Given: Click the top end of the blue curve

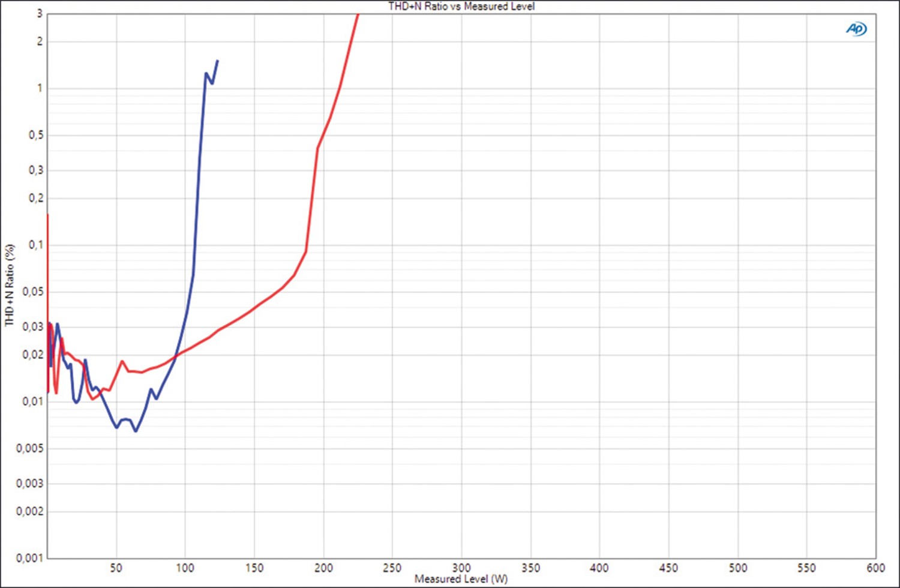Looking at the screenshot, I should pyautogui.click(x=217, y=61).
